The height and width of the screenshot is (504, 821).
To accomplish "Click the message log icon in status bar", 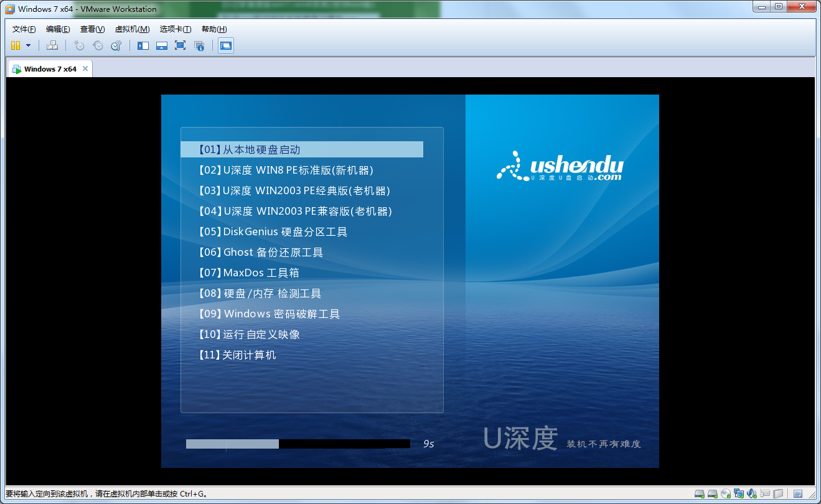I will [x=798, y=494].
